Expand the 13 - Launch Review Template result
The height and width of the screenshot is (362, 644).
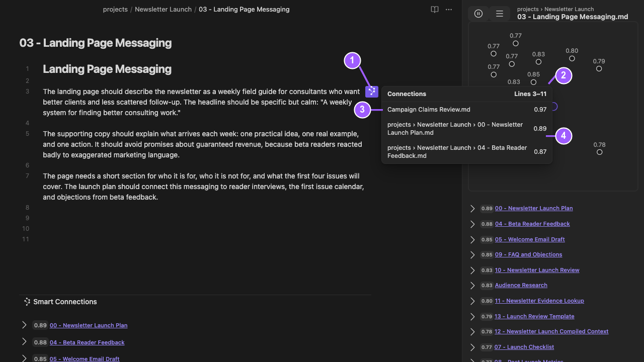[x=472, y=316]
